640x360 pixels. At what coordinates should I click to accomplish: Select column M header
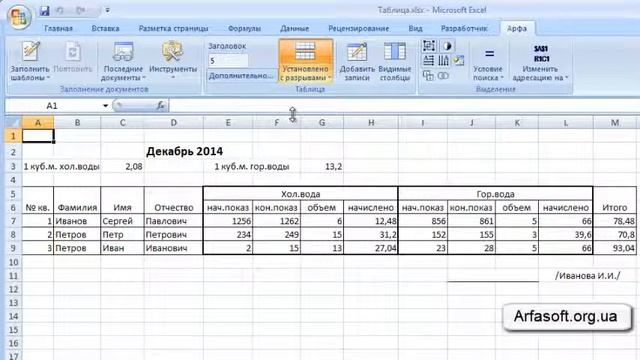coord(615,122)
